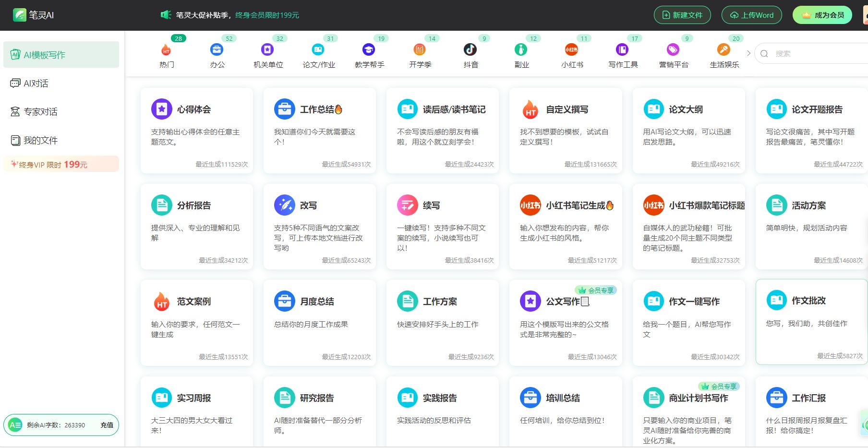Screen dimensions: 868x448
Task: Open the 教学帮手 graduation cap icon
Action: [x=369, y=49]
